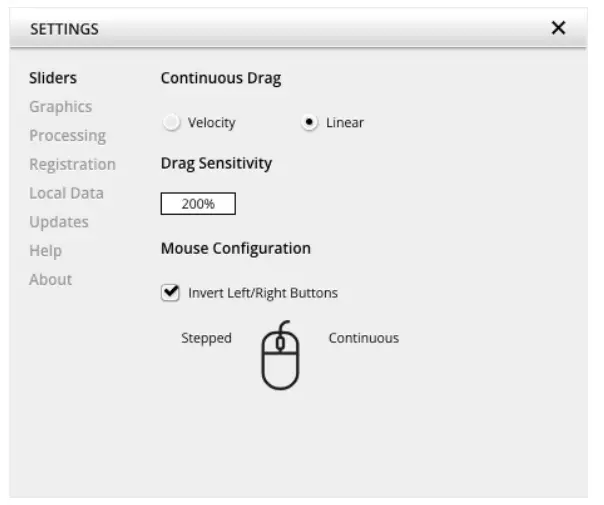Open the Sliders settings section
The height and width of the screenshot is (505, 604).
click(x=53, y=78)
